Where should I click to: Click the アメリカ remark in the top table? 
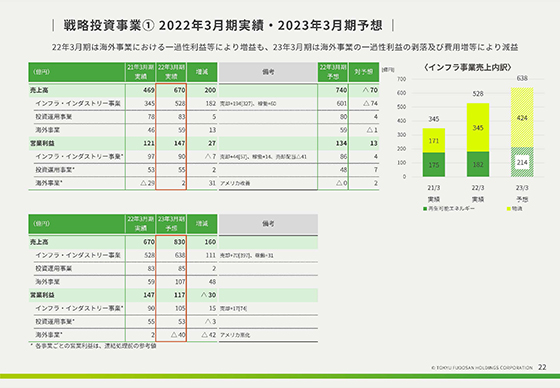(235, 183)
